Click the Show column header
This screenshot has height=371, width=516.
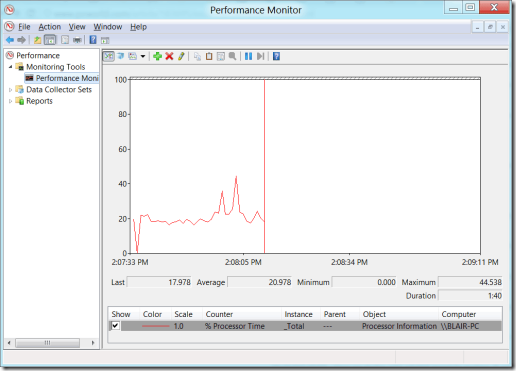click(121, 314)
